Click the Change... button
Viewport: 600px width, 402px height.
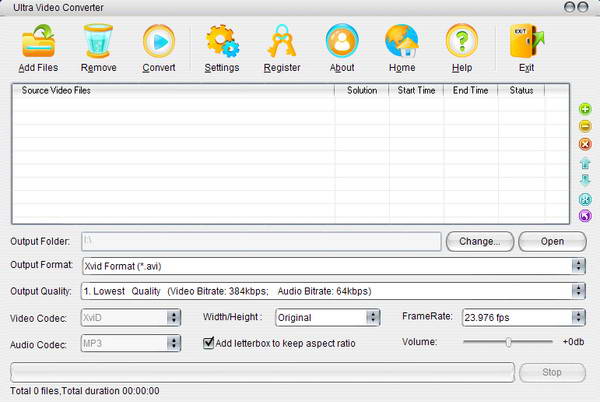tap(480, 241)
